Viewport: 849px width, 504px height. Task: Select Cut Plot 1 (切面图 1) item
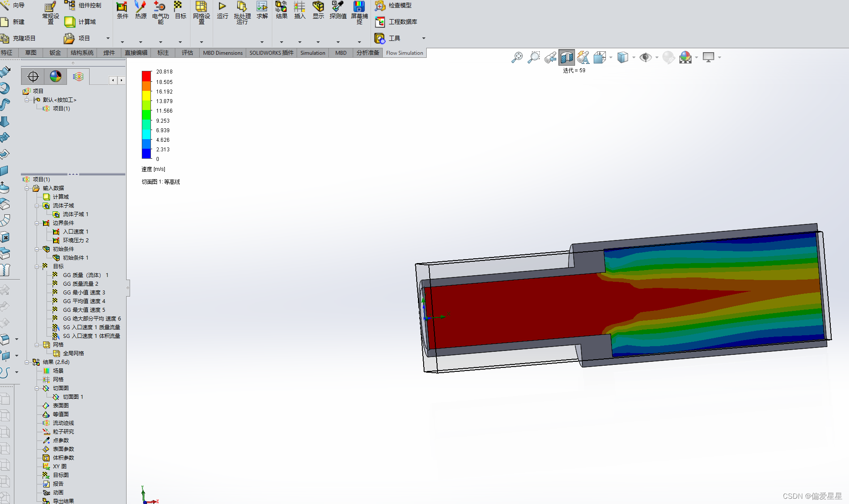coord(73,397)
